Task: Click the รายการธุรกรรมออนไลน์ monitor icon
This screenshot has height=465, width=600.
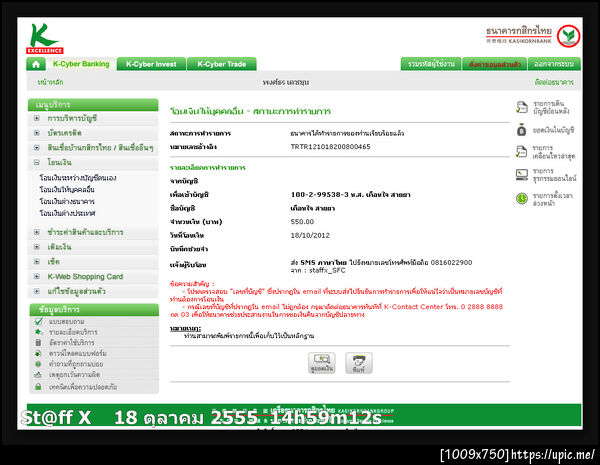Action: point(522,175)
